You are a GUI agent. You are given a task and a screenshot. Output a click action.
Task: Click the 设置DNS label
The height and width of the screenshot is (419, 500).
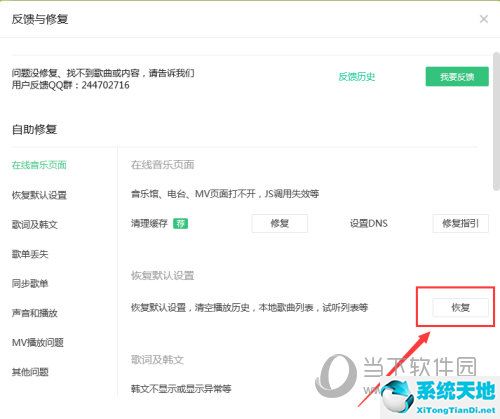[x=369, y=223]
